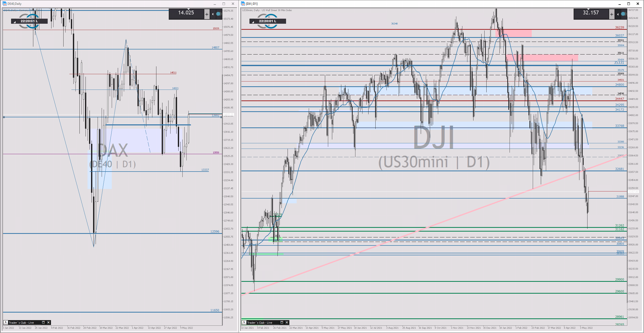
Task: Click the 22:20:01 L clock in DJI chart
Action: point(268,21)
